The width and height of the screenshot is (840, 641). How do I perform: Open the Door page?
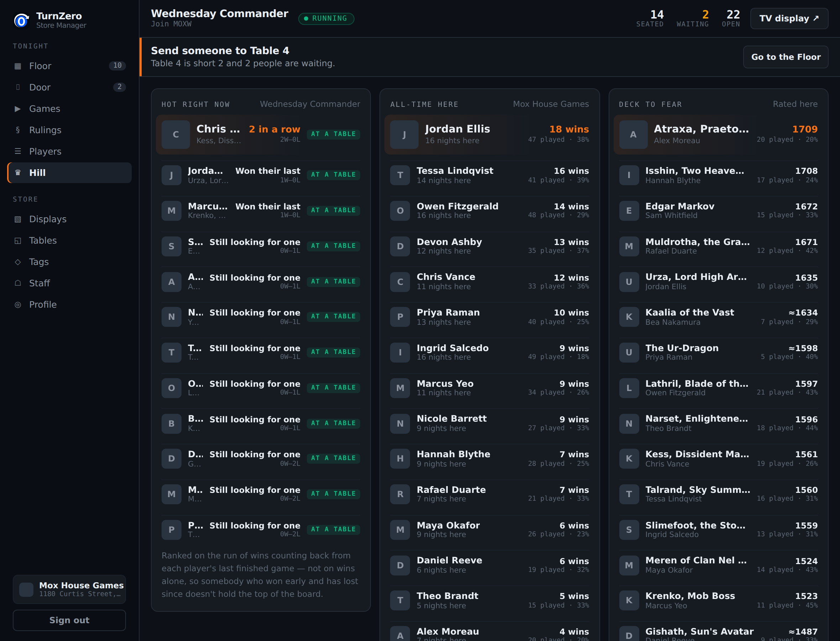coord(69,87)
